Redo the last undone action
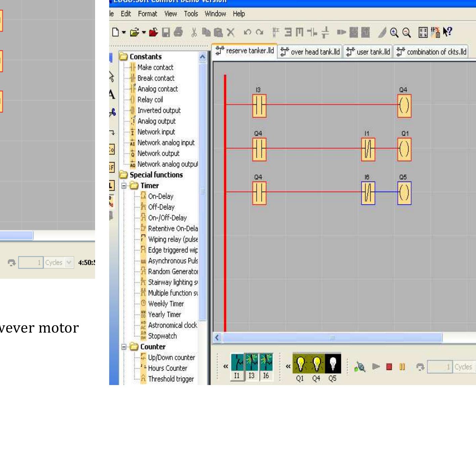The height and width of the screenshot is (457, 476). click(x=259, y=32)
